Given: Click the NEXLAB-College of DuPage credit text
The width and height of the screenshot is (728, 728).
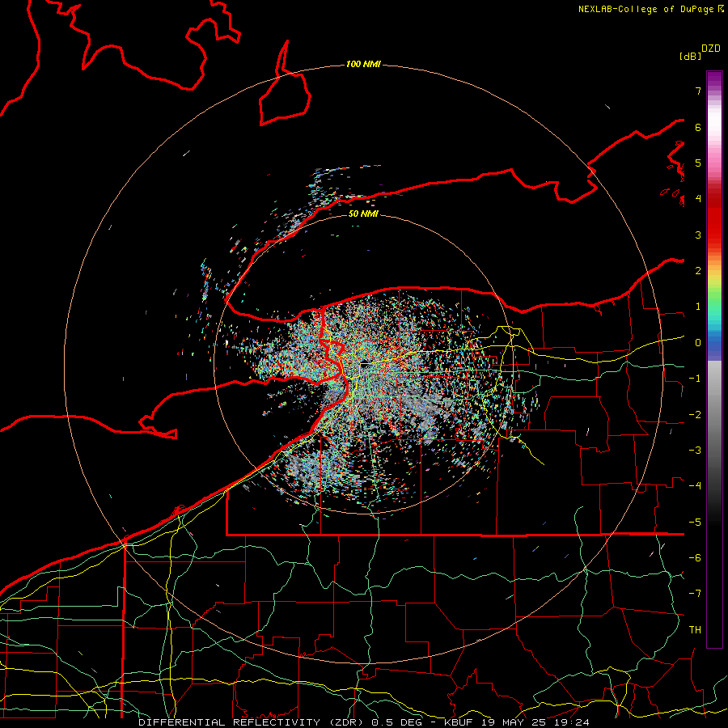Looking at the screenshot, I should 650,9.
